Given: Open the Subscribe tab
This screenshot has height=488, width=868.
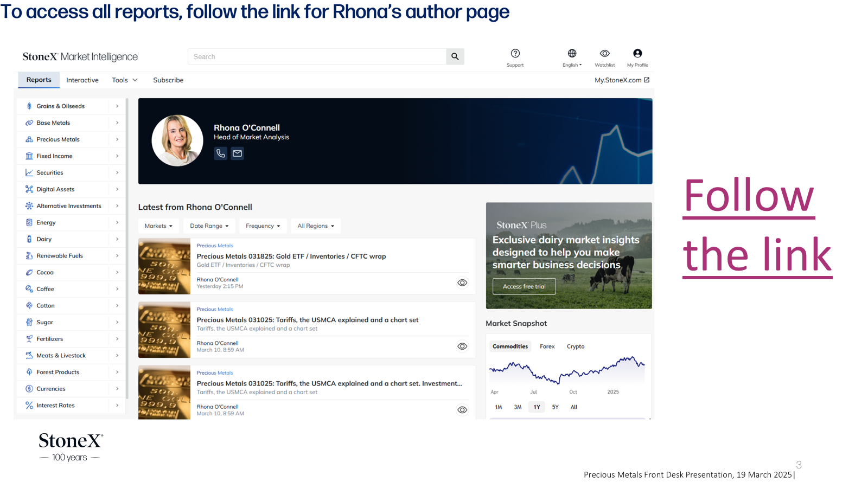Looking at the screenshot, I should pyautogui.click(x=168, y=80).
